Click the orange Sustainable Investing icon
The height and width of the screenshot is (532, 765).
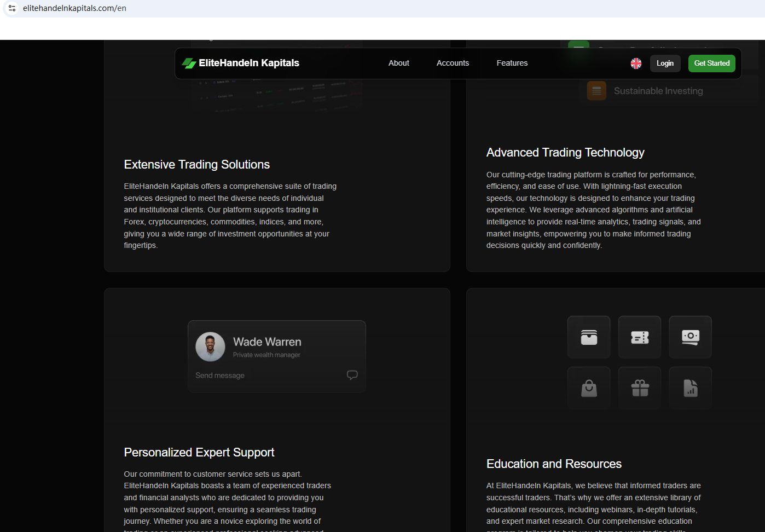pos(596,91)
